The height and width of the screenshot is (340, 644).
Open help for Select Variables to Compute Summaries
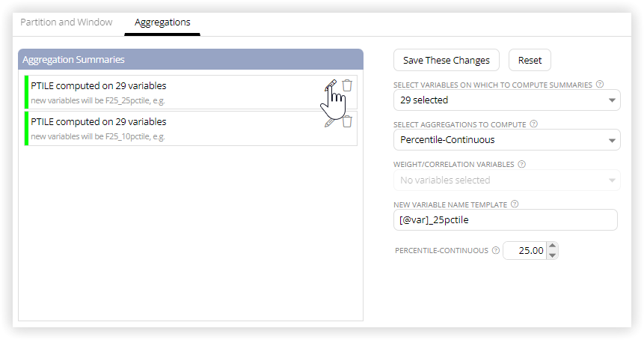(x=600, y=85)
